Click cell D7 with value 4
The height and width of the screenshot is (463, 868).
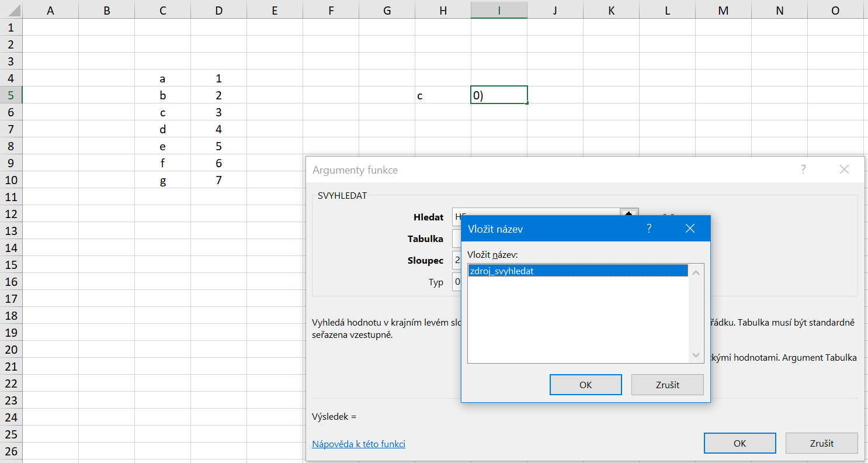point(218,129)
